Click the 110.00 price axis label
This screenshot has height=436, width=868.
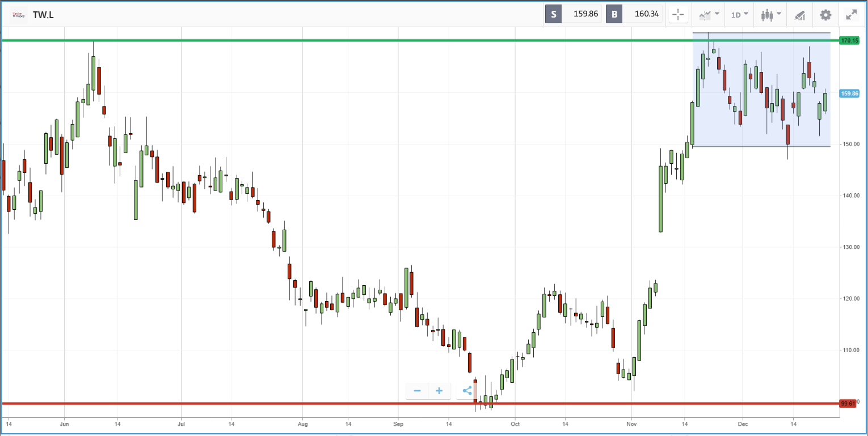pos(852,350)
